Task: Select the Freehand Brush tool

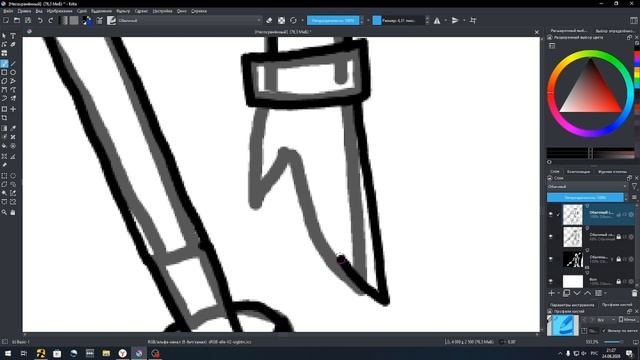Action: click(x=4, y=64)
